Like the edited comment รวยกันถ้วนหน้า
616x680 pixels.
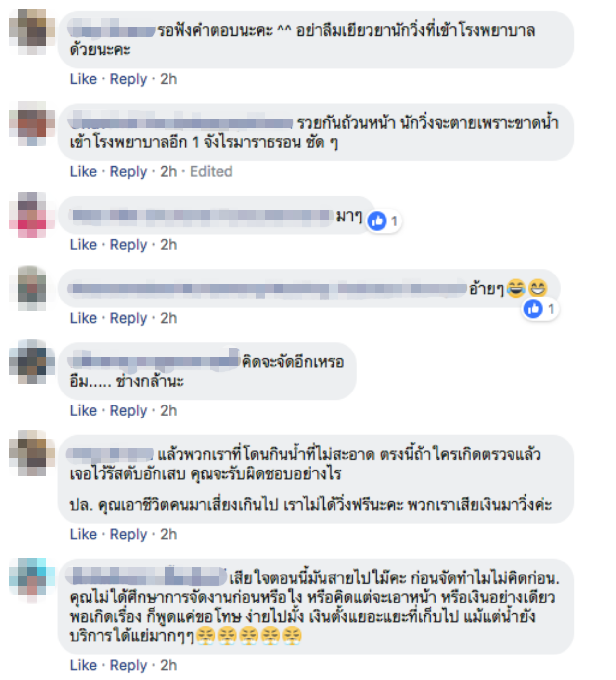83,171
